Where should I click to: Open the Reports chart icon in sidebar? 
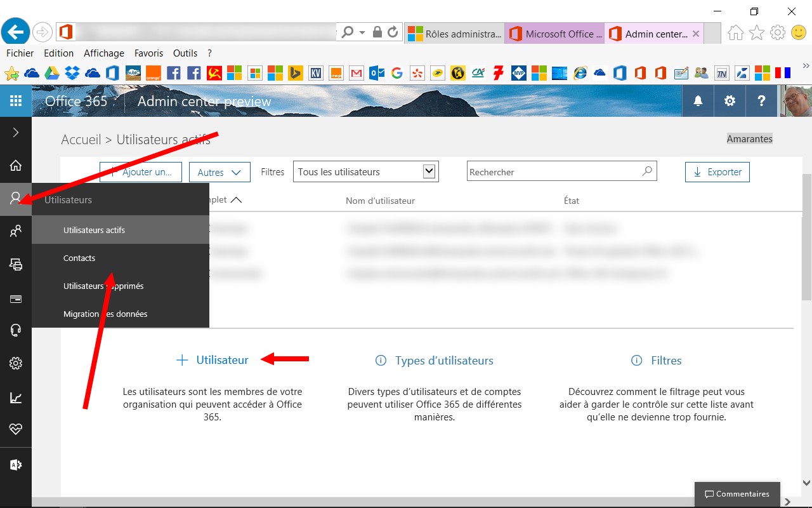[16, 398]
